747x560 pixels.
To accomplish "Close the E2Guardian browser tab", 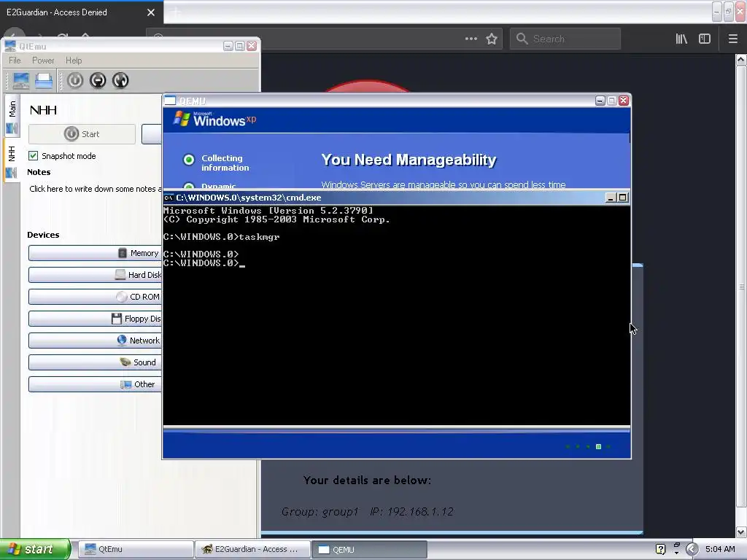I will [x=151, y=12].
